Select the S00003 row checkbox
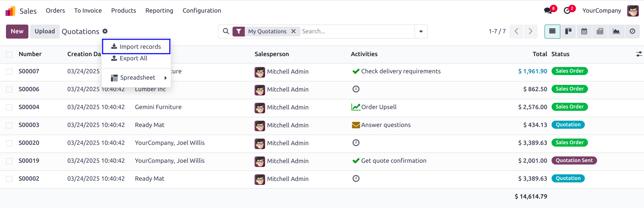Viewport: 644px width, 208px height. click(x=9, y=125)
